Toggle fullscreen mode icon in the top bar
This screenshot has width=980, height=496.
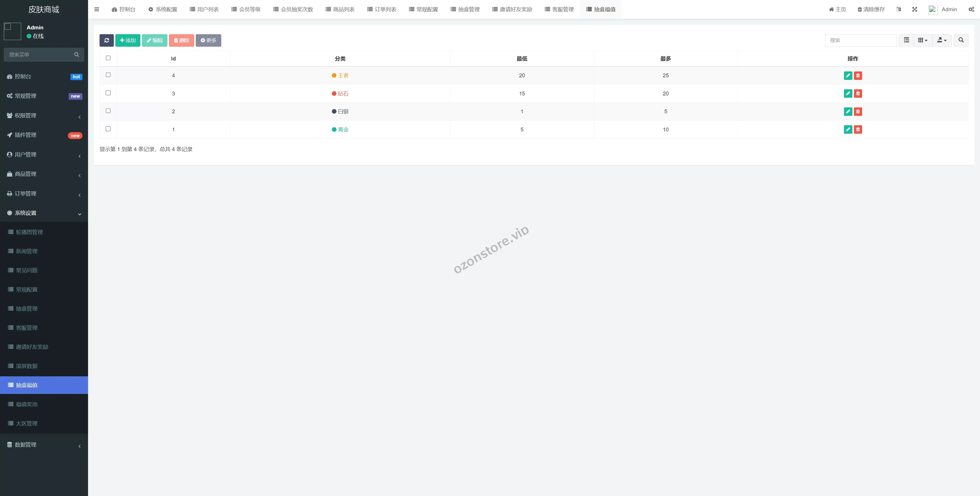point(915,9)
